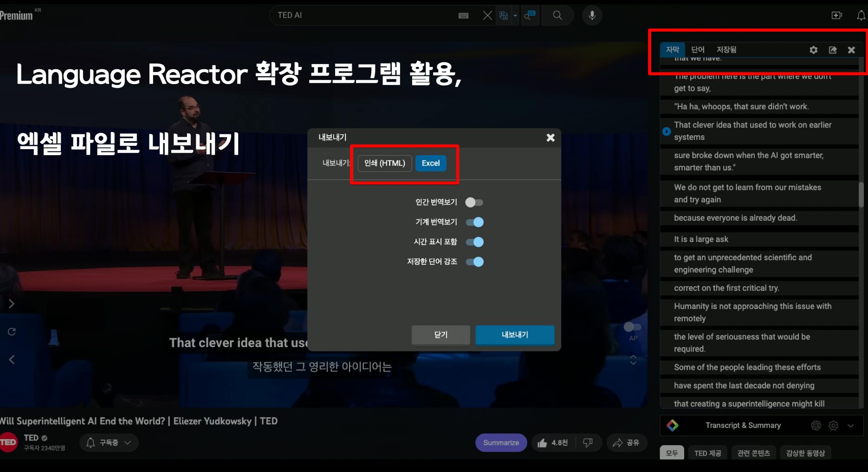Click the replay subtitle icon
Viewport: 868px width, 472px height.
point(12,332)
